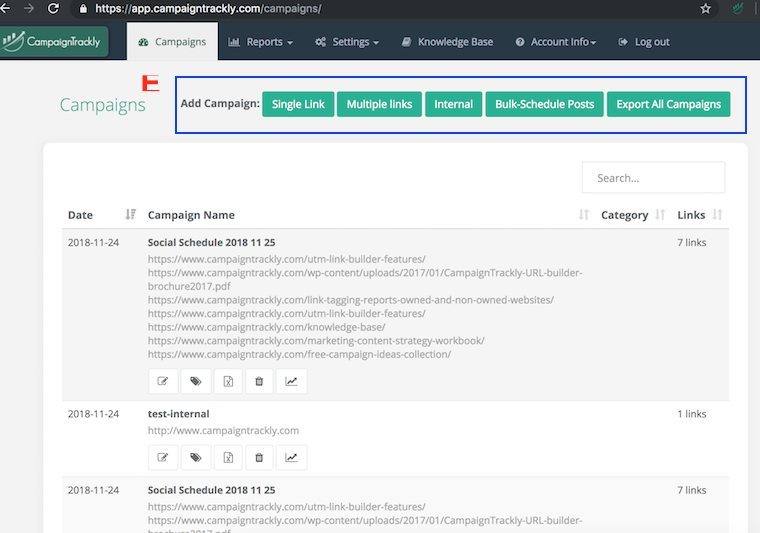The image size is (760, 533).
Task: Expand the Account Info dropdown
Action: (x=555, y=42)
